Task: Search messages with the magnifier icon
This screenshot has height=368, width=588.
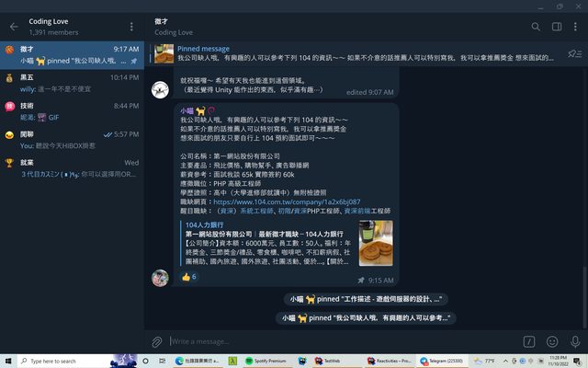Action: 536,27
